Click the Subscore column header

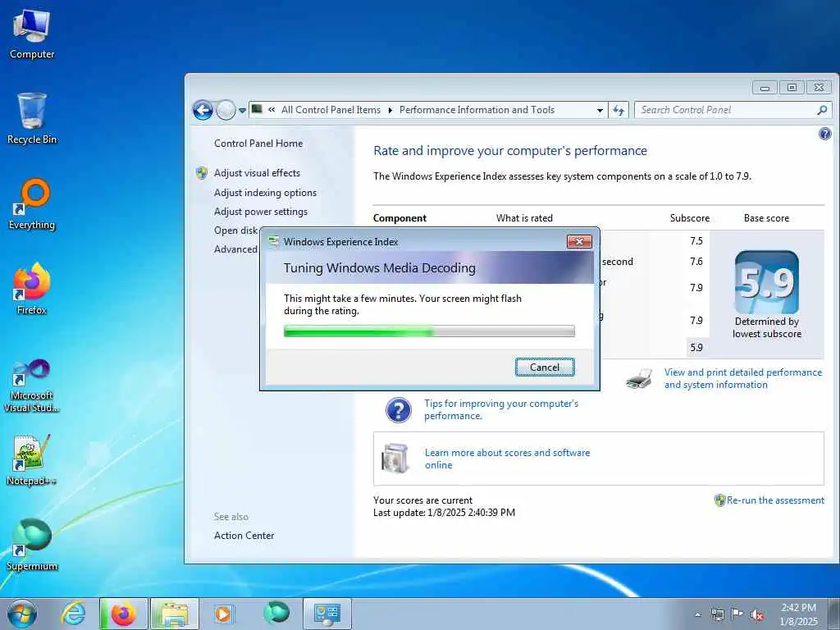[689, 218]
